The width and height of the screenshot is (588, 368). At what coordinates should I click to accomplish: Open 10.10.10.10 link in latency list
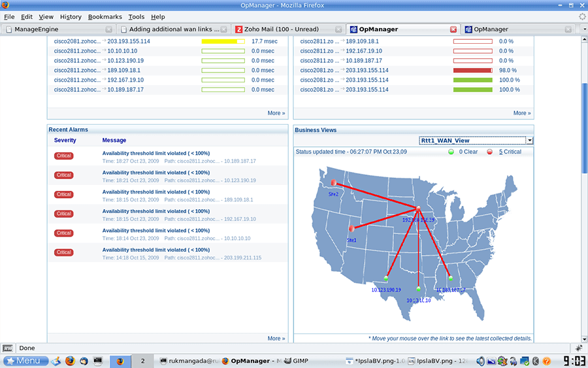point(122,51)
